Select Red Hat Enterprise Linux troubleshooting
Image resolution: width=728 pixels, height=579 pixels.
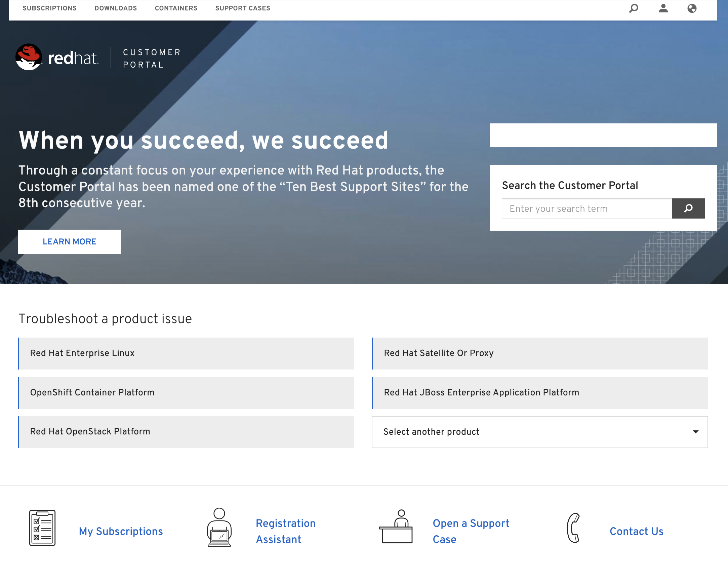pyautogui.click(x=186, y=353)
